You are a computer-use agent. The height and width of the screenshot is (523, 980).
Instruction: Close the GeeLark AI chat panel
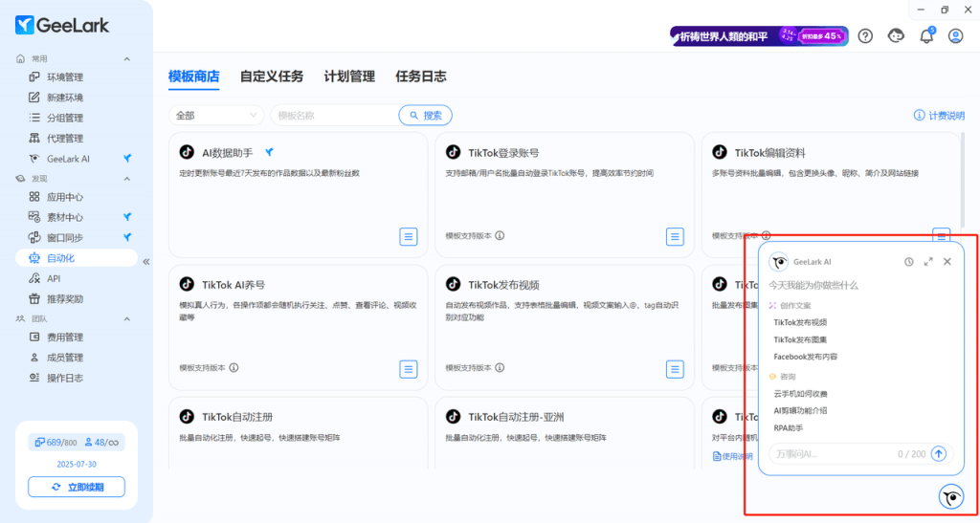(x=947, y=262)
